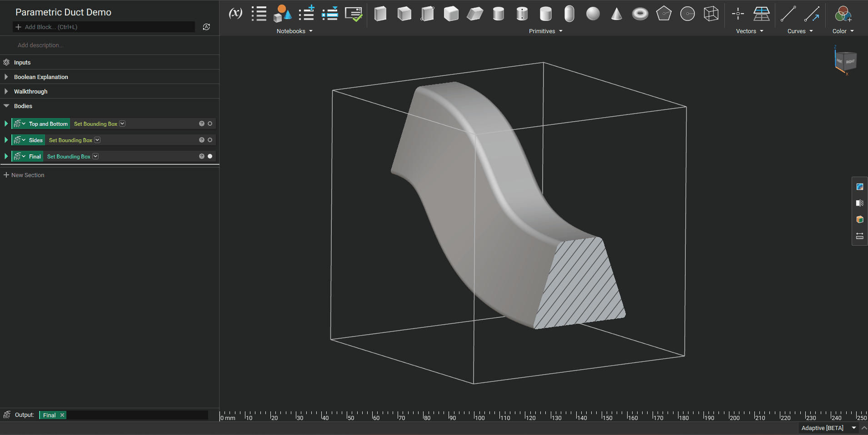Click the measure icon in right panel

point(860,236)
